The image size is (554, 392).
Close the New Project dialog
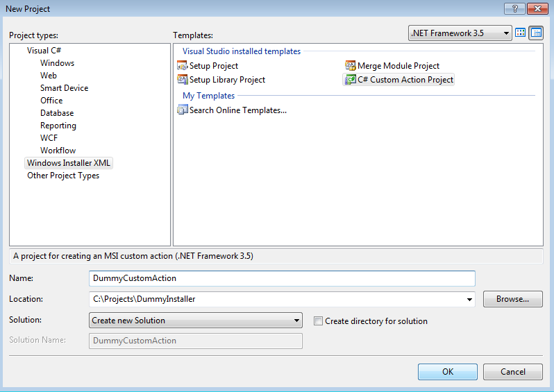537,9
